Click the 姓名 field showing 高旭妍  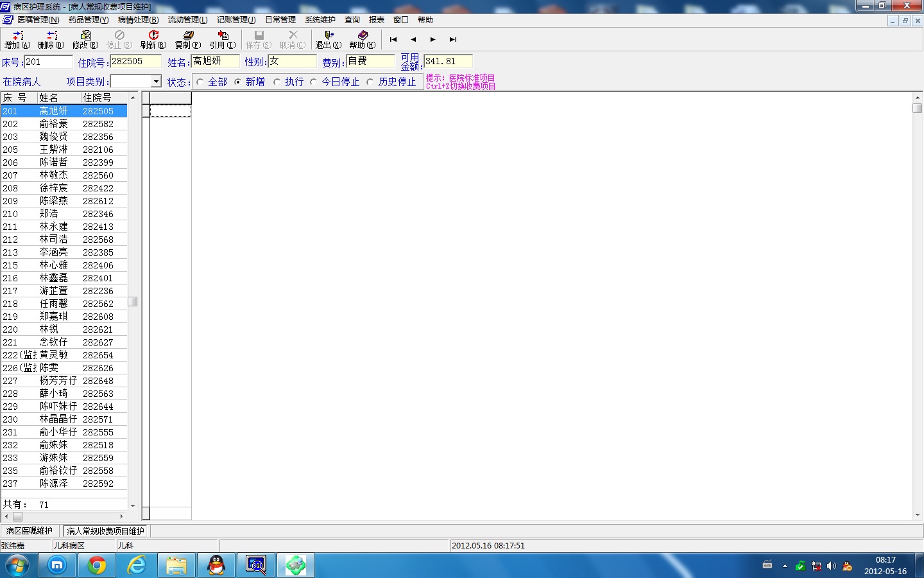pos(216,62)
